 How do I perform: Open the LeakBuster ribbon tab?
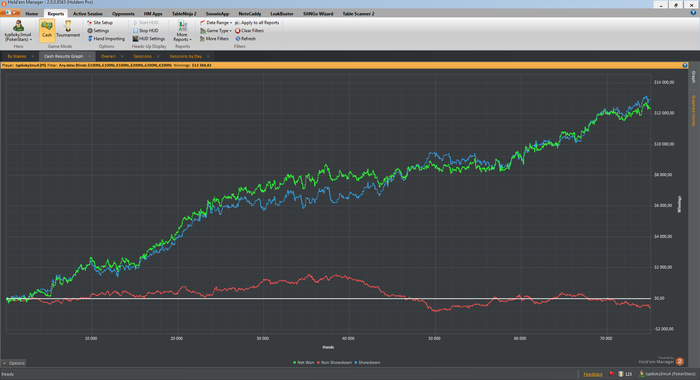282,13
